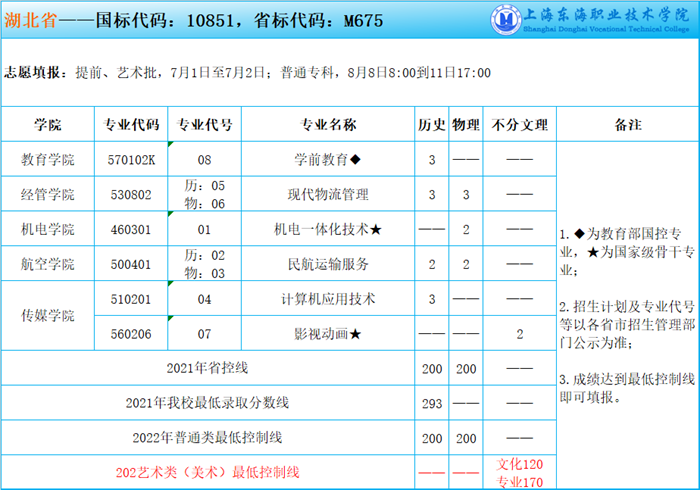Select major code 570102K cell
Screen dimensions: 700x490
tap(131, 159)
